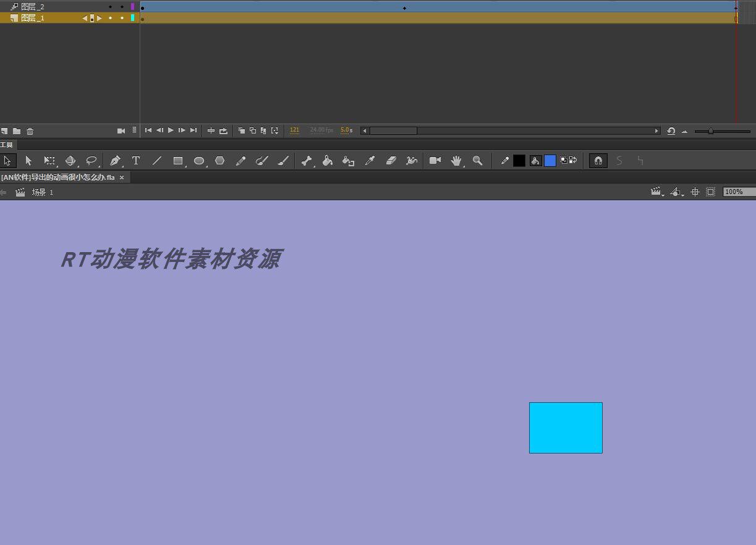756x545 pixels.
Task: Center the current frame
Action: click(x=211, y=130)
